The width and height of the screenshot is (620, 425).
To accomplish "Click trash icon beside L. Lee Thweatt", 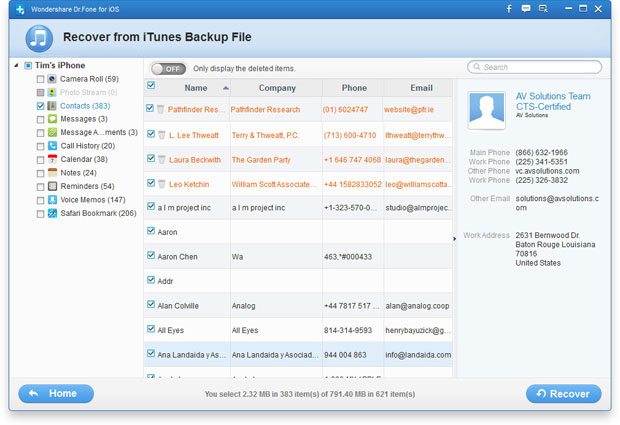I will (162, 135).
